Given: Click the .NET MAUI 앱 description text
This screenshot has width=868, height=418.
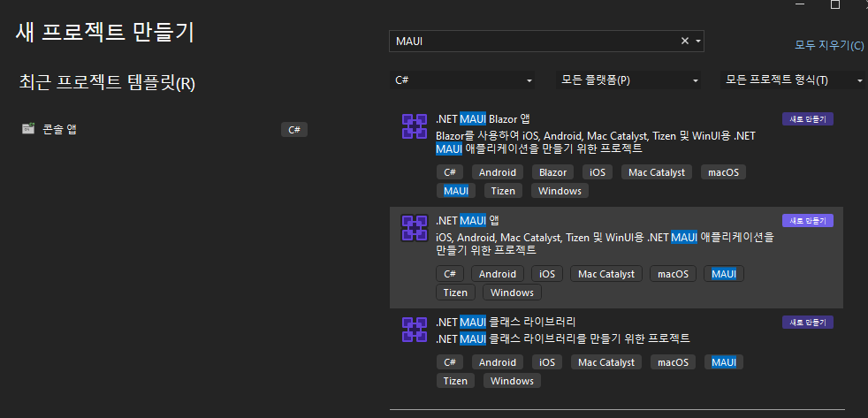Looking at the screenshot, I should coord(605,244).
